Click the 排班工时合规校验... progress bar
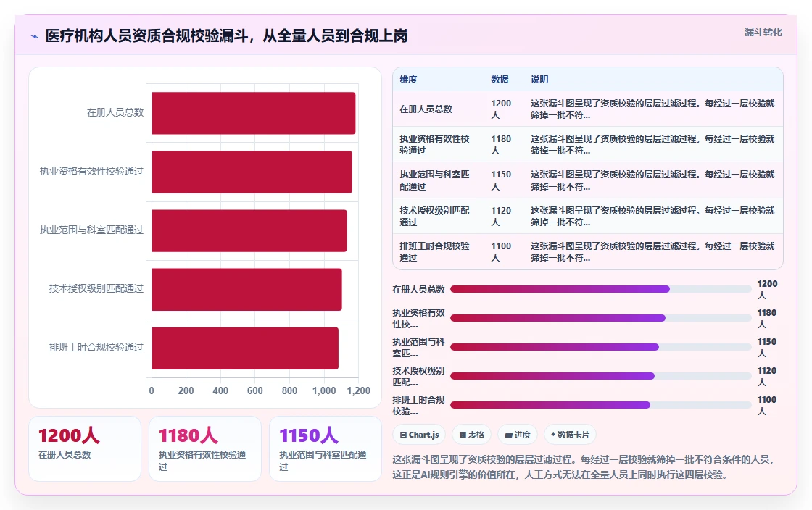 pos(601,405)
